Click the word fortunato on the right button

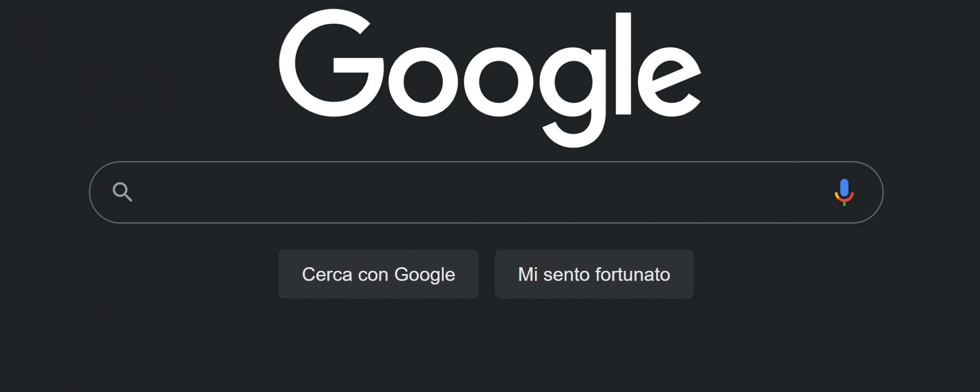point(632,275)
